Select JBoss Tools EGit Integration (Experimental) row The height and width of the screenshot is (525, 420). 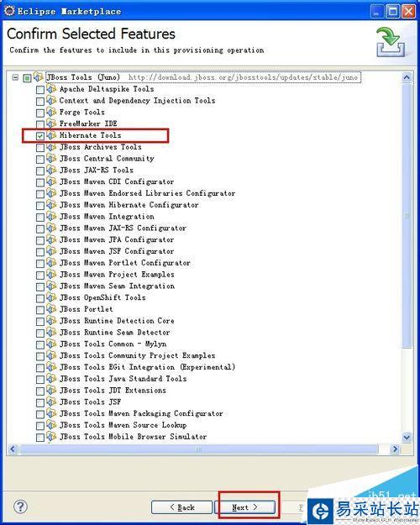click(147, 367)
